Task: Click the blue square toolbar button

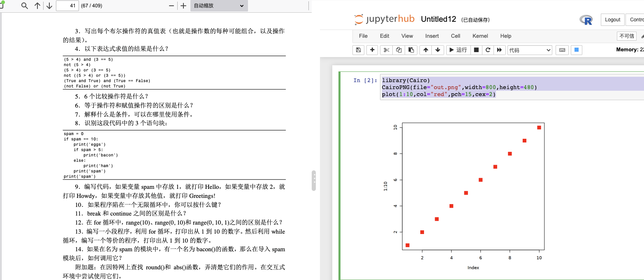Action: pyautogui.click(x=577, y=50)
